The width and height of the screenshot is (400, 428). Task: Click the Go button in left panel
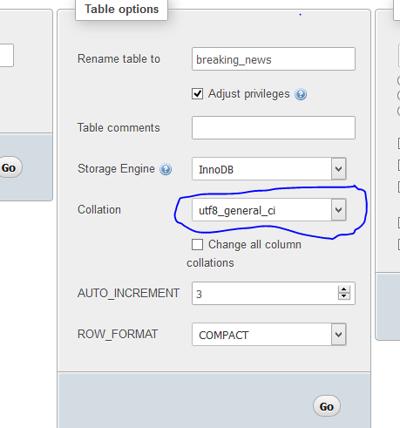click(x=9, y=168)
